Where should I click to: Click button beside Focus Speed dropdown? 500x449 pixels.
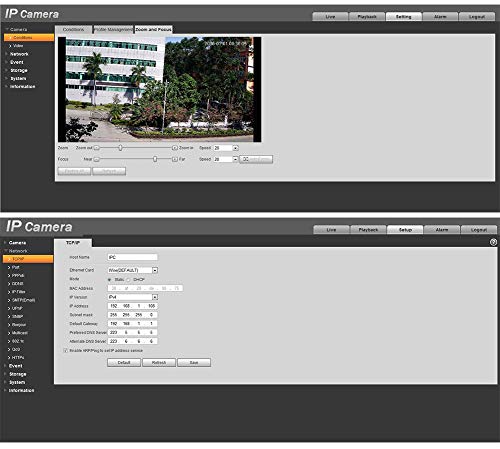(x=256, y=159)
